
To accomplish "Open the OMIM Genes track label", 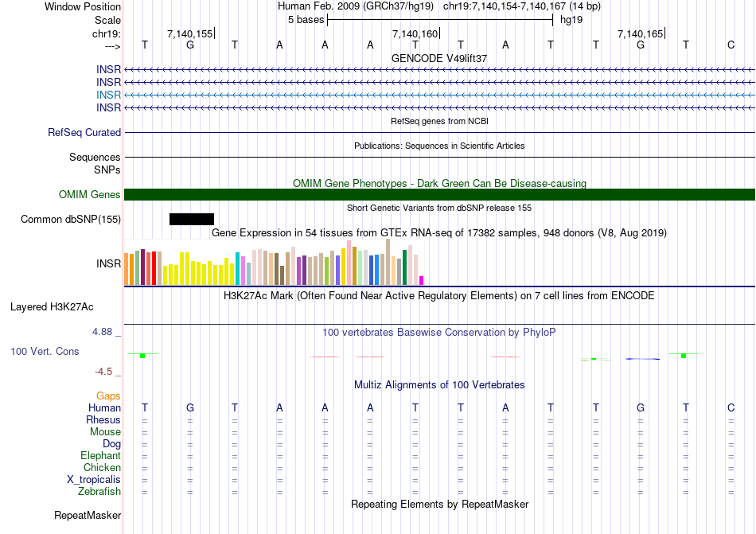I will (89, 194).
